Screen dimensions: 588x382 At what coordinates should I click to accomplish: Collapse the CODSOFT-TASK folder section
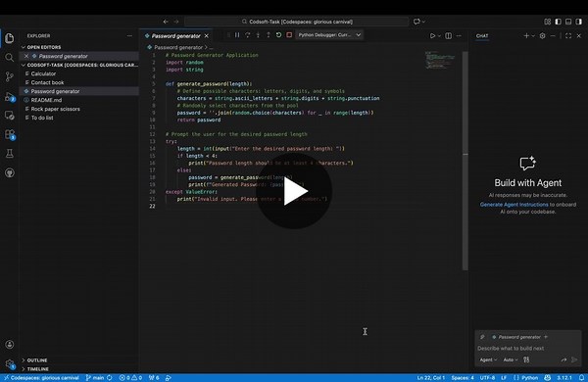78,65
